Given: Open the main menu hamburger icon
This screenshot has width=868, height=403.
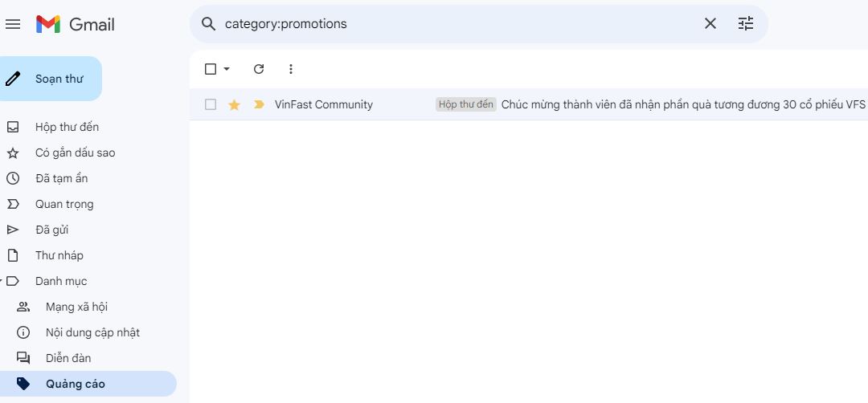Looking at the screenshot, I should (x=13, y=24).
